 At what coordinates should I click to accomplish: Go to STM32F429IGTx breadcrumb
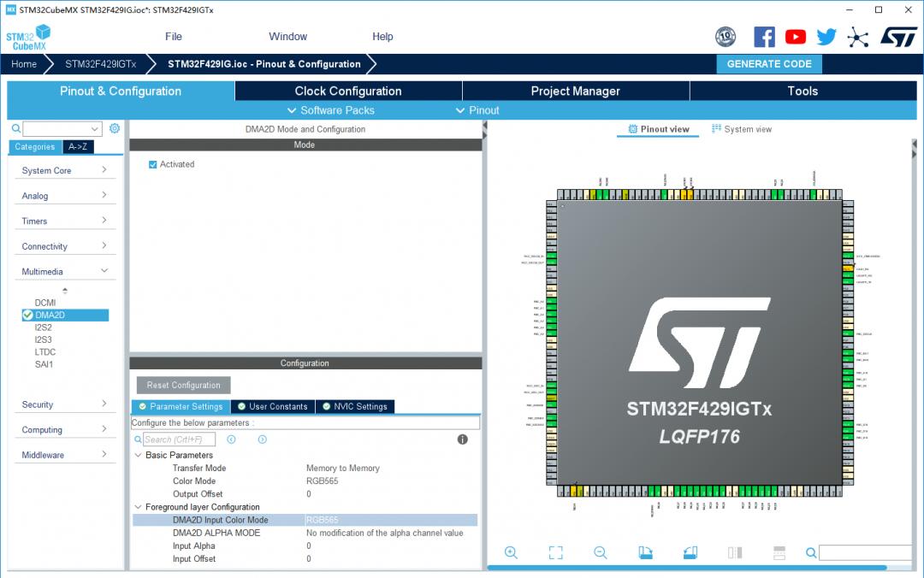[x=101, y=63]
